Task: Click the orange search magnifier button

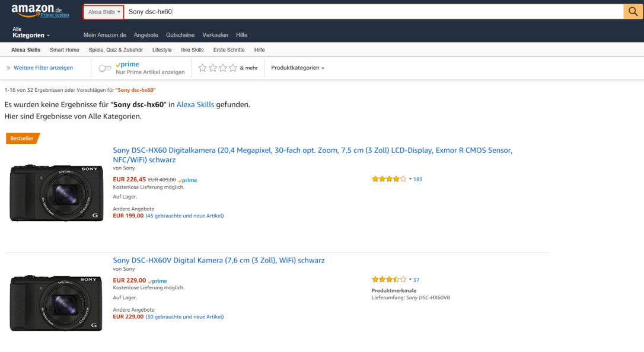Action: pyautogui.click(x=633, y=11)
